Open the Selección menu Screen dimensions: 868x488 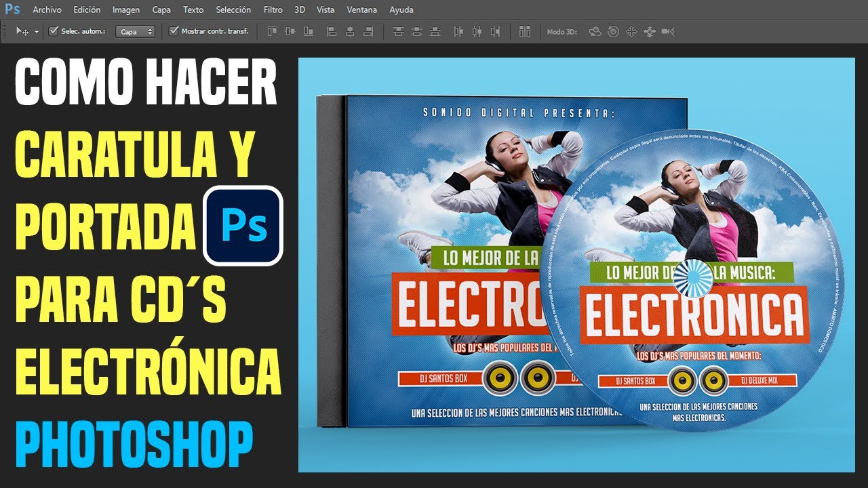click(233, 10)
